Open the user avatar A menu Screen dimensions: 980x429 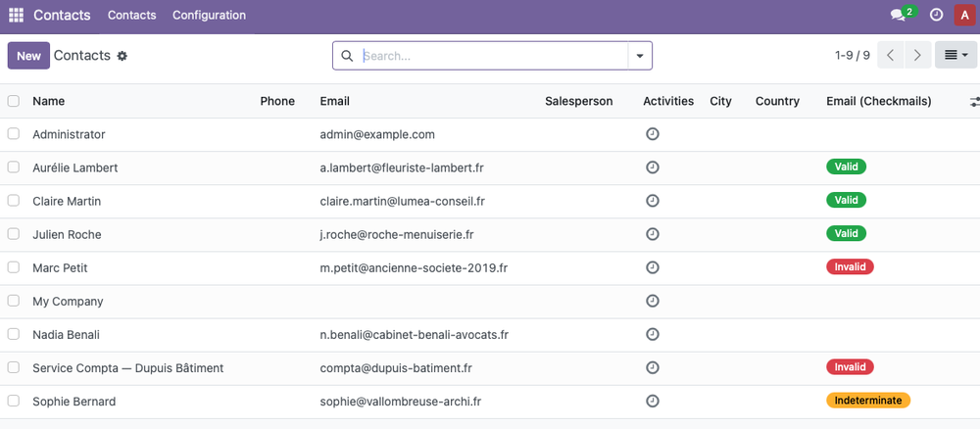coord(964,15)
